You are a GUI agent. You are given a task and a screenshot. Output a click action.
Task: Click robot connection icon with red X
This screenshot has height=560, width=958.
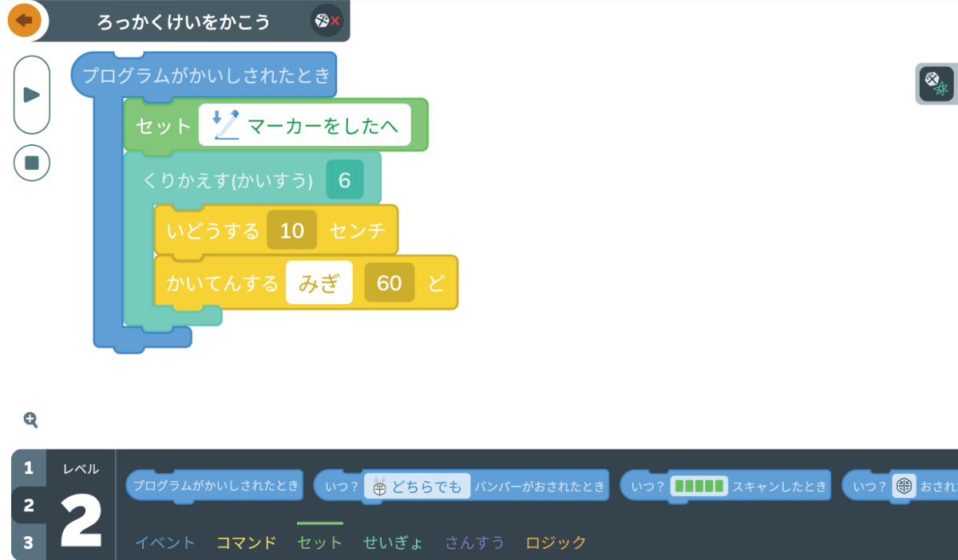[x=326, y=21]
